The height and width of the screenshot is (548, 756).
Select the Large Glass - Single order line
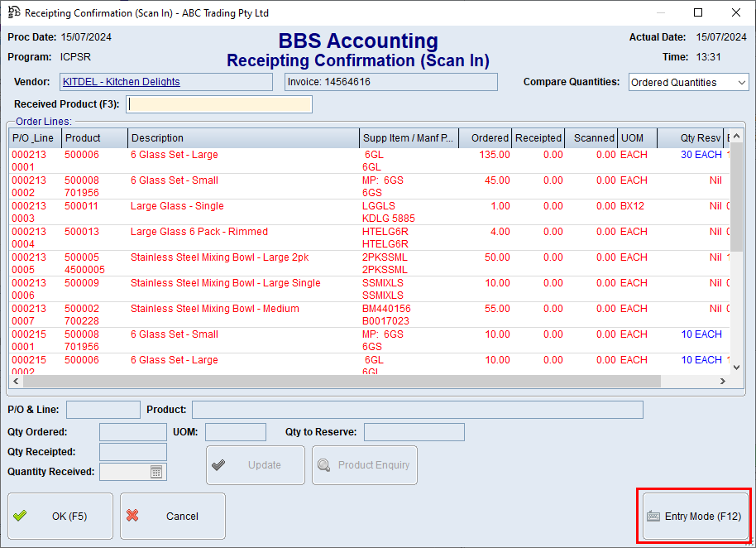[177, 206]
